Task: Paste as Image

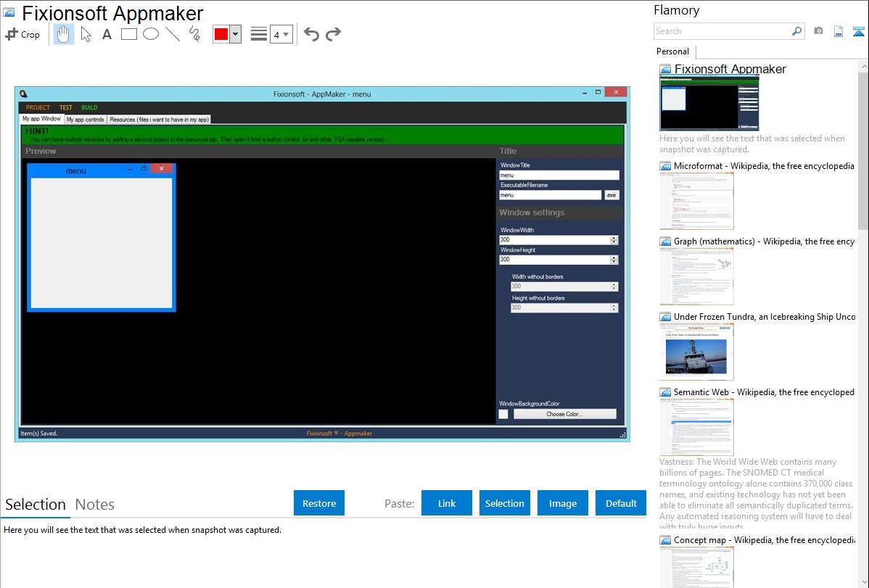Action: 562,503
